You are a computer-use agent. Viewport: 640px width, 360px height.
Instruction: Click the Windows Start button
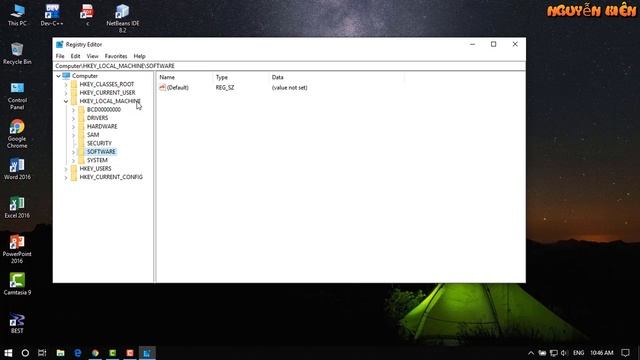click(x=8, y=353)
